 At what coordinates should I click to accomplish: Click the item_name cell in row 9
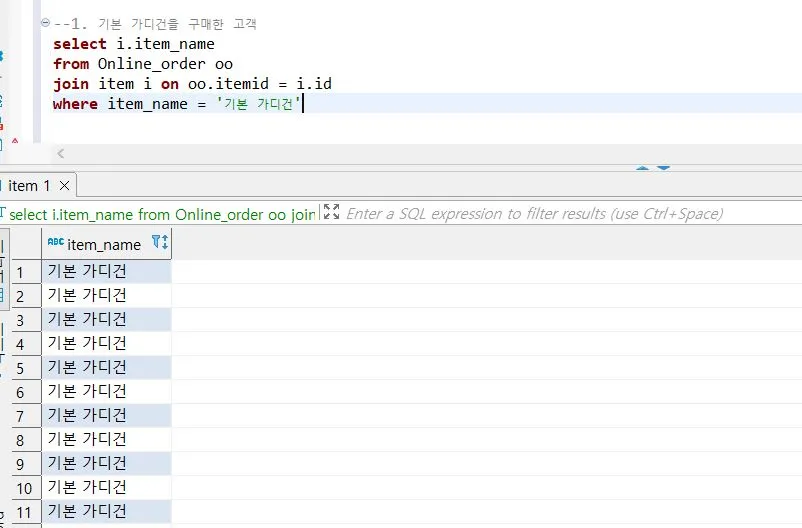[106, 464]
